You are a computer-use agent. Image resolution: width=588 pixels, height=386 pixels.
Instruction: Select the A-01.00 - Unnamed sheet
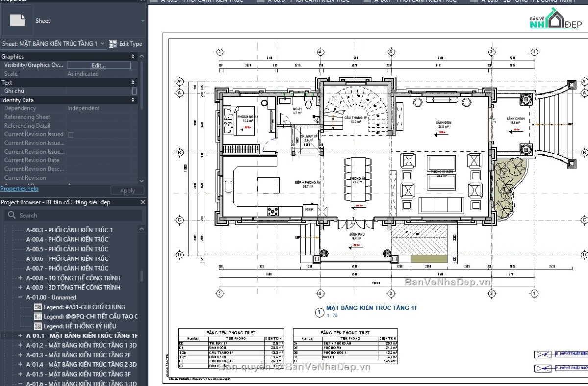51,297
